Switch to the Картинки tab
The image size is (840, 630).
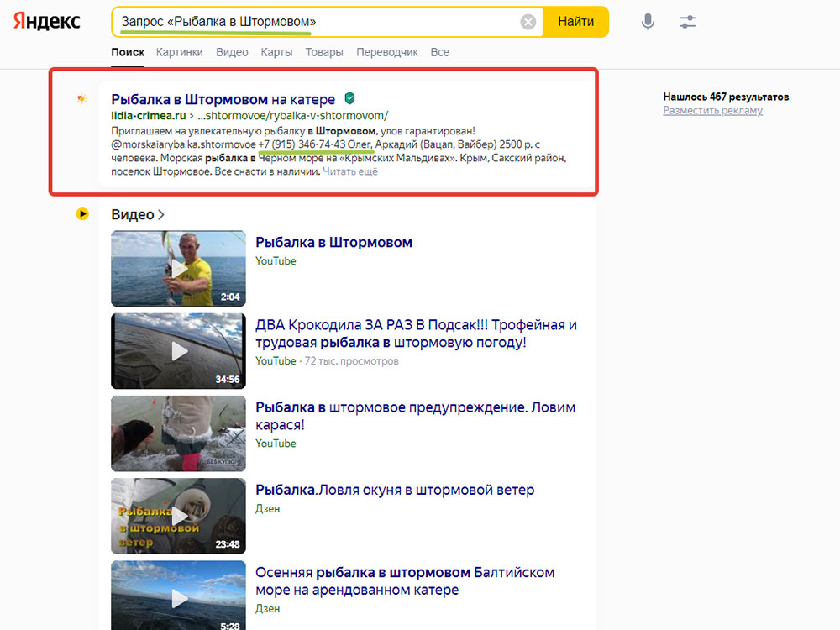pos(180,52)
